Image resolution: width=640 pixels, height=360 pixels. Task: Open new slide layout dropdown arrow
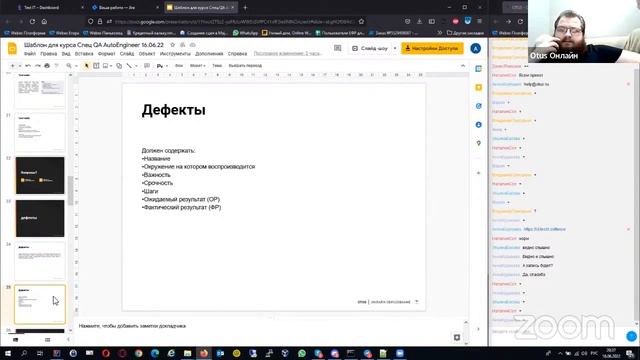click(19, 66)
